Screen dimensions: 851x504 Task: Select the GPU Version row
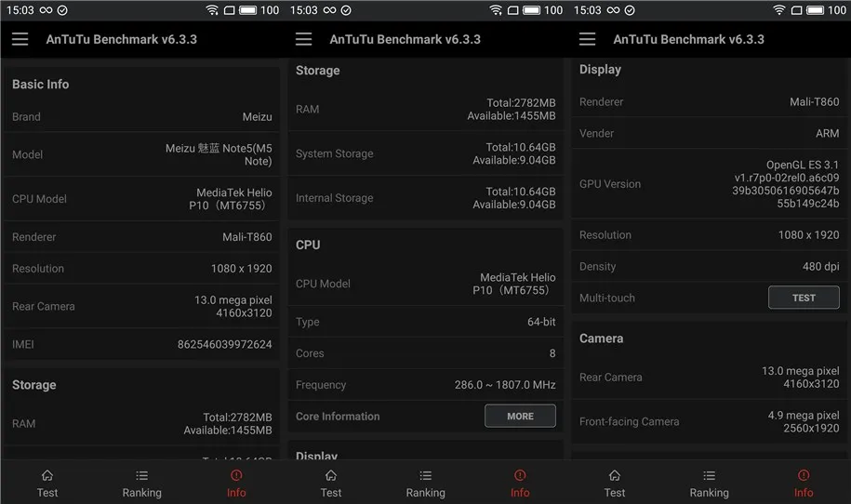(x=709, y=184)
